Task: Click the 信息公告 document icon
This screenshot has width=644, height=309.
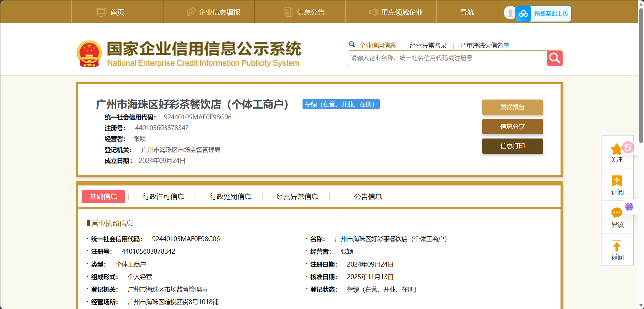Action: [288, 12]
